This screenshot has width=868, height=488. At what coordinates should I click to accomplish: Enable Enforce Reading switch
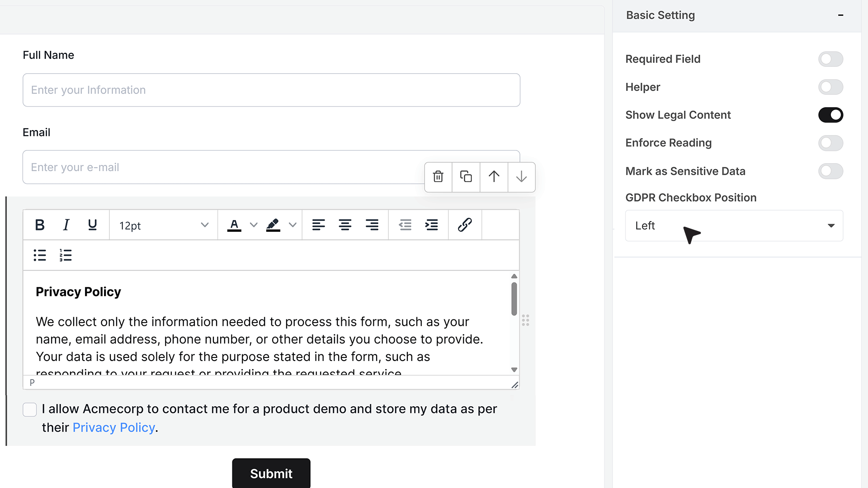click(x=830, y=143)
